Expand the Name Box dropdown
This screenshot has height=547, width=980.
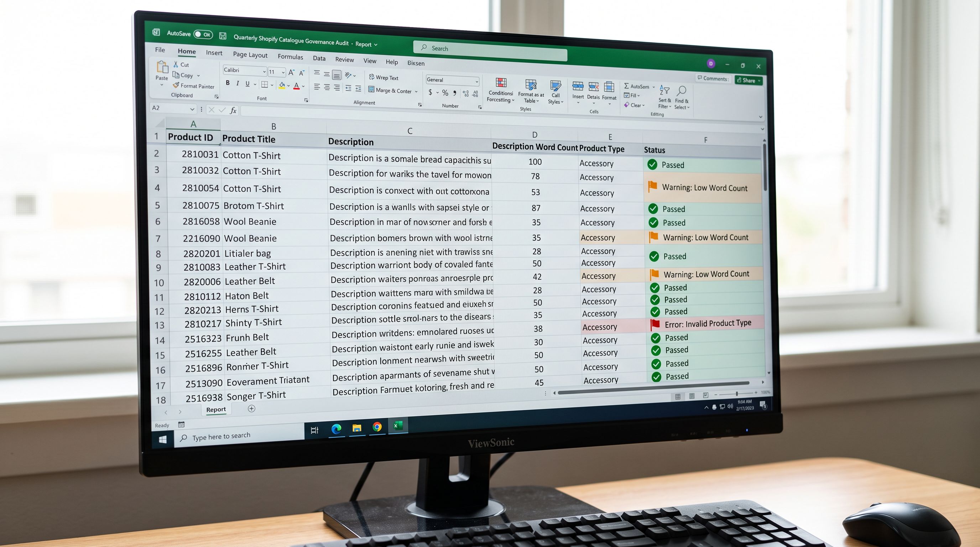click(x=192, y=109)
